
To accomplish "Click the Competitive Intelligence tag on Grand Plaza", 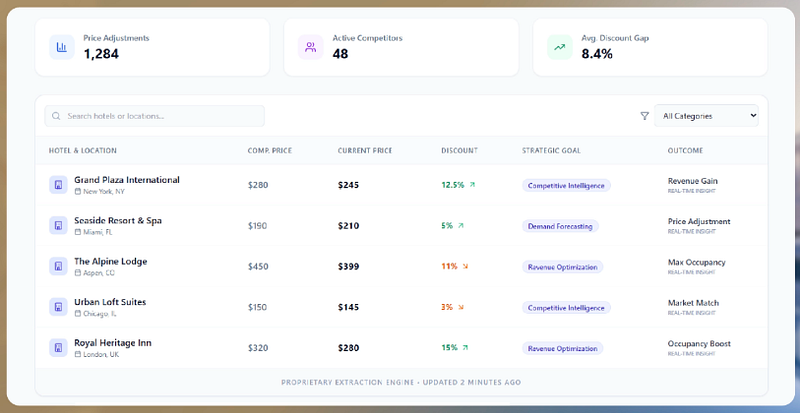I will 566,186.
